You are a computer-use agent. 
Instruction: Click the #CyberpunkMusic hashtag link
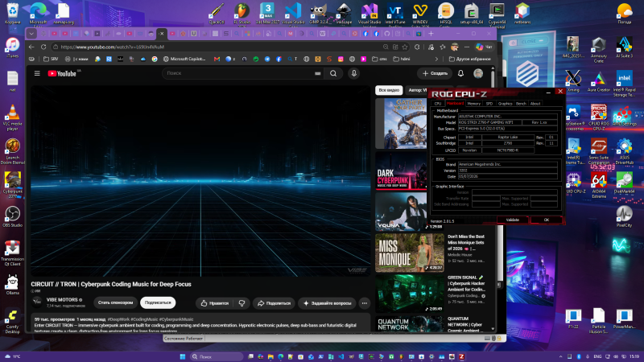(176, 319)
